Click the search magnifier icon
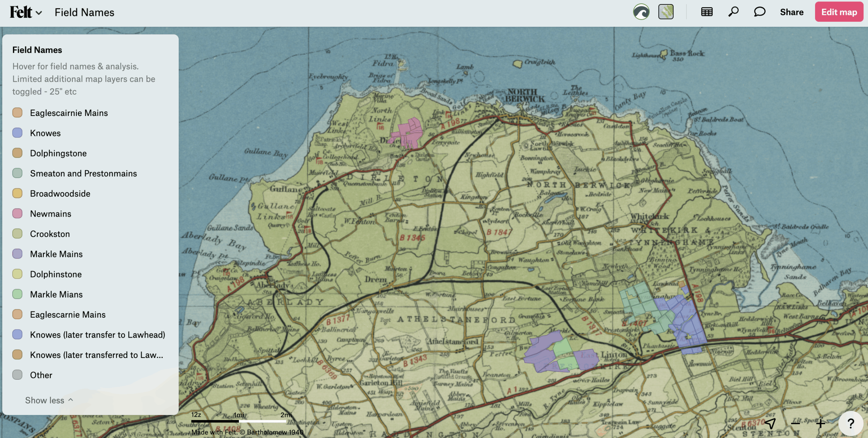Screen dimensions: 868x438 pos(733,12)
